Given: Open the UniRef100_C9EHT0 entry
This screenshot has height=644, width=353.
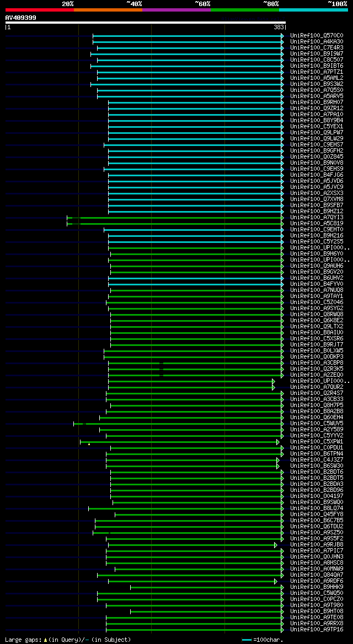Looking at the screenshot, I should pyautogui.click(x=317, y=229).
